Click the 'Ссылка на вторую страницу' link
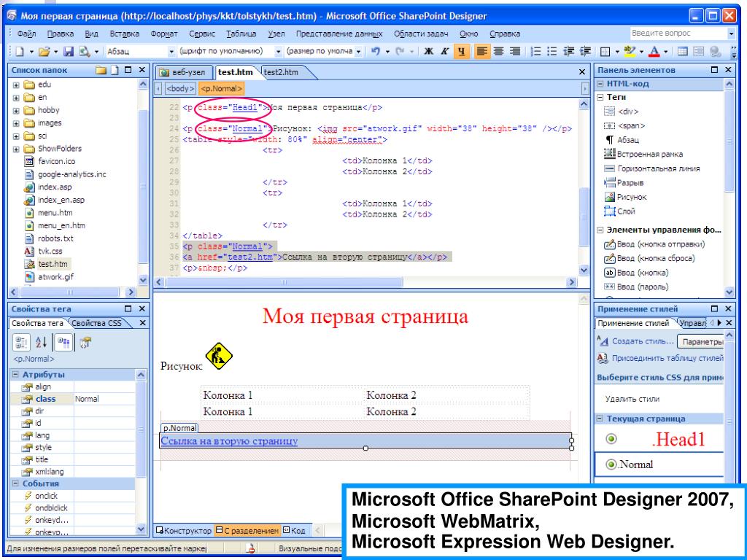Screen dimensions: 747x560 tap(229, 441)
